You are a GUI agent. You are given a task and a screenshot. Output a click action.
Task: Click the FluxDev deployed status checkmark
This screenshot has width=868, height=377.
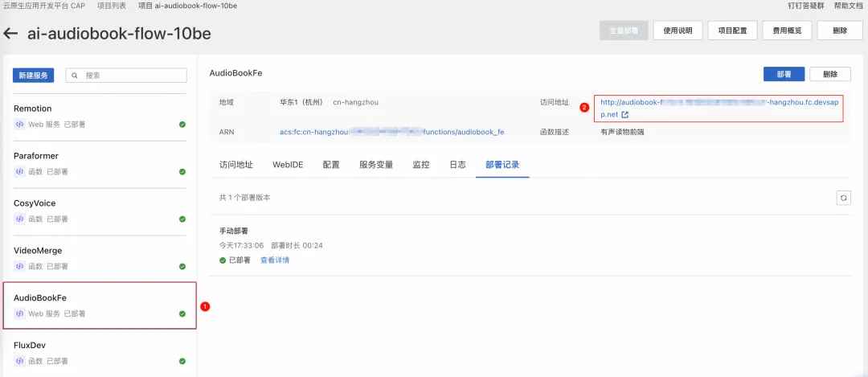(182, 361)
